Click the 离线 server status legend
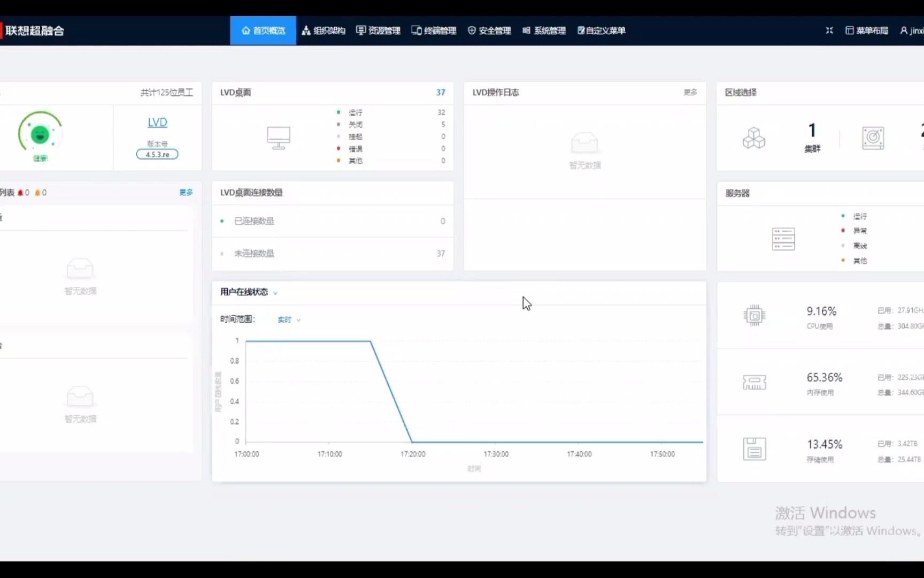 point(854,246)
